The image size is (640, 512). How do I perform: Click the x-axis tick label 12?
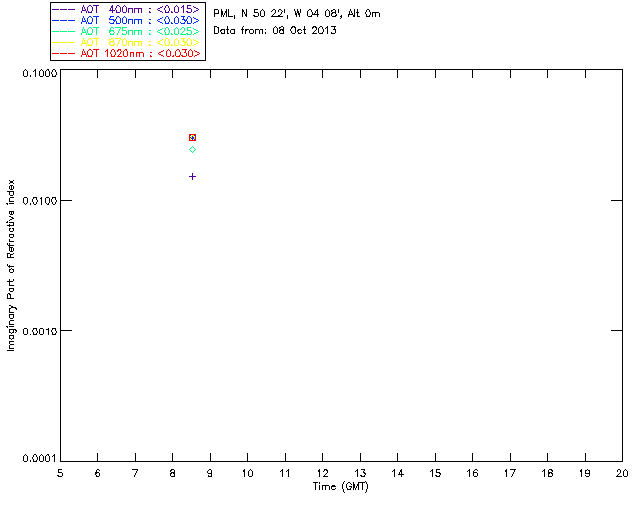point(322,473)
